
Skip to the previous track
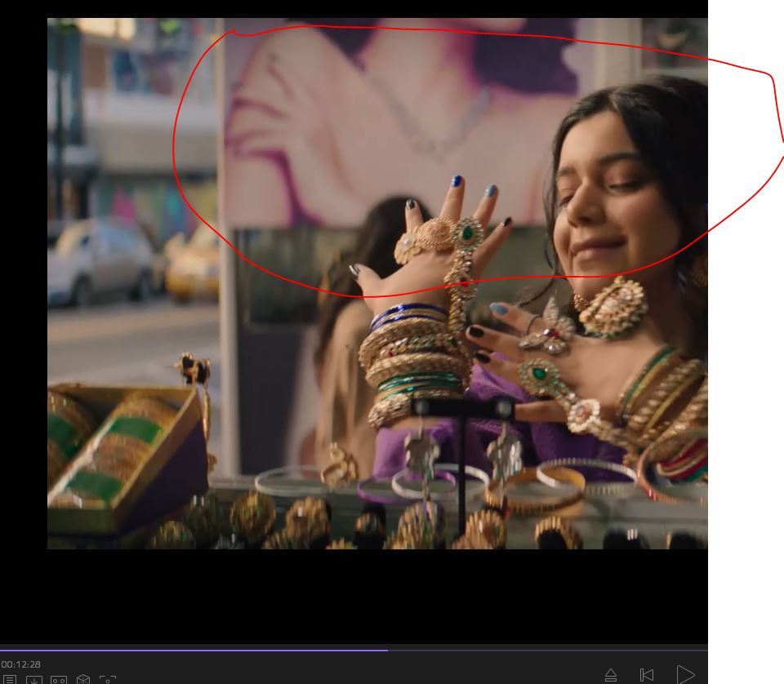[647, 675]
